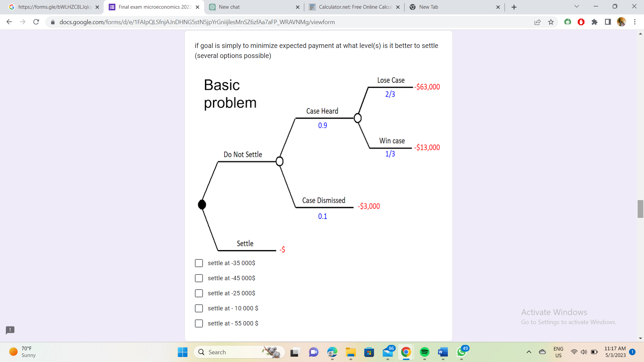Open Chrome profile avatar
The width and height of the screenshot is (644, 362).
[x=621, y=22]
